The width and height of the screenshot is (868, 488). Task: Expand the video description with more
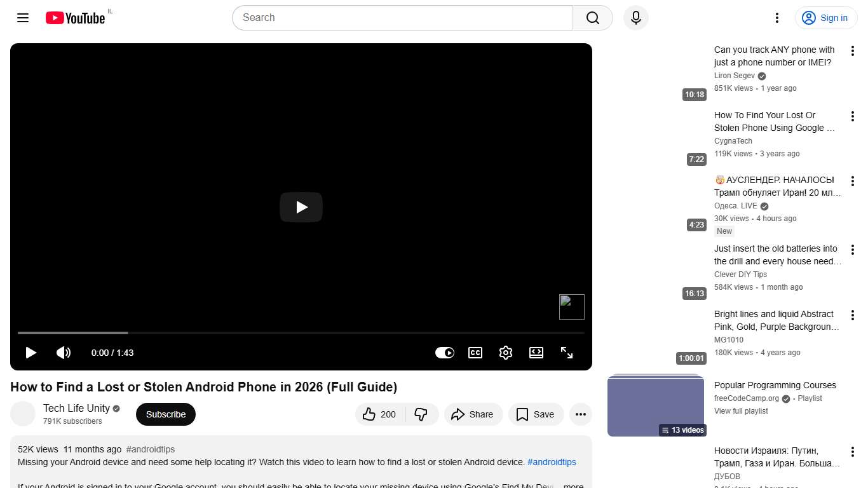pyautogui.click(x=573, y=485)
